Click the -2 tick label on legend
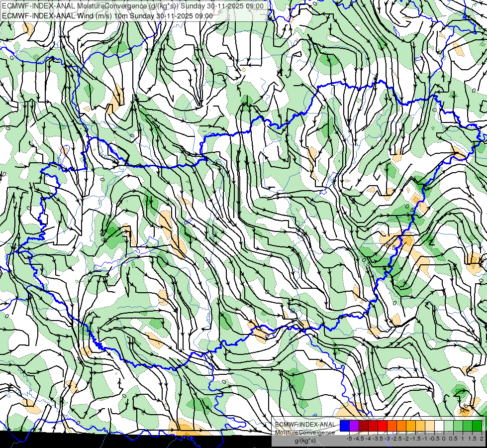The height and width of the screenshot is (448, 487). pos(406,439)
